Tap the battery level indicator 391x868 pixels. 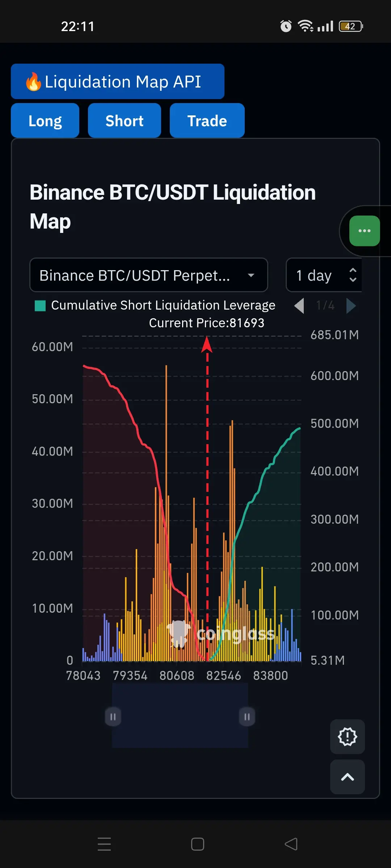click(x=351, y=26)
